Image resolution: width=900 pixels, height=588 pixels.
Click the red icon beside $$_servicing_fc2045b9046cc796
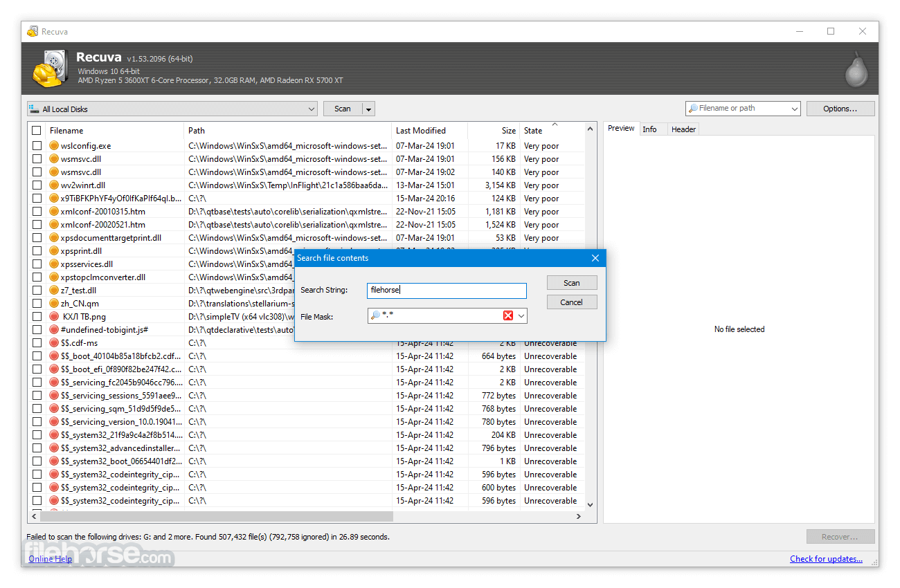coord(55,383)
